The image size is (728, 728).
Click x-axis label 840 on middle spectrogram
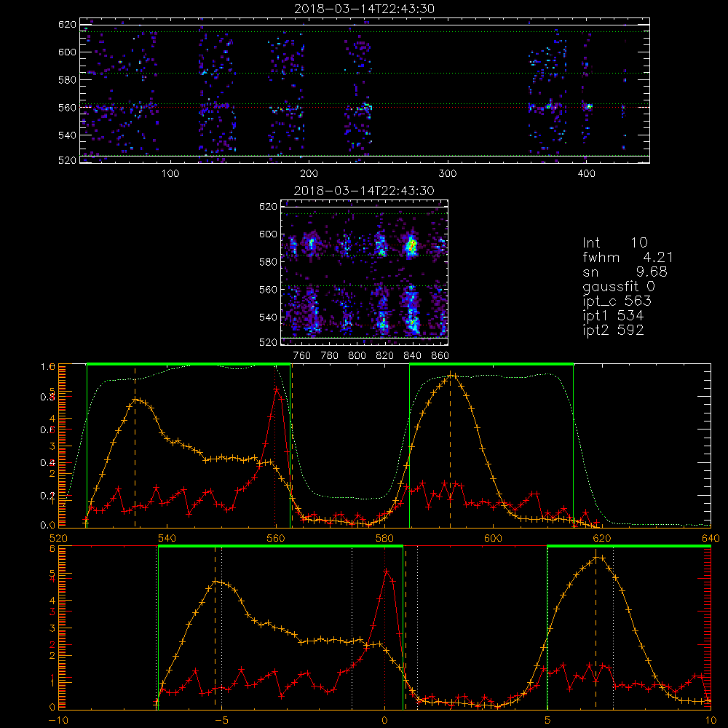pos(412,356)
